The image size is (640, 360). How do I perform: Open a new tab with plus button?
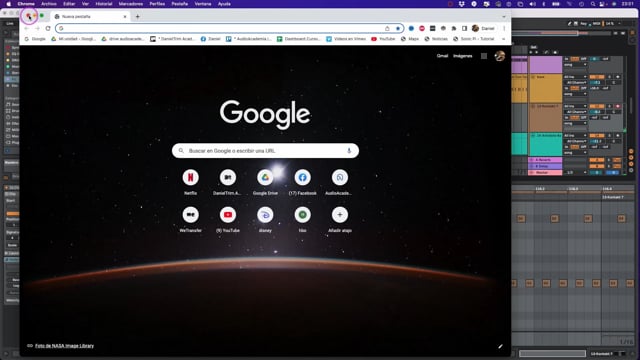click(138, 17)
